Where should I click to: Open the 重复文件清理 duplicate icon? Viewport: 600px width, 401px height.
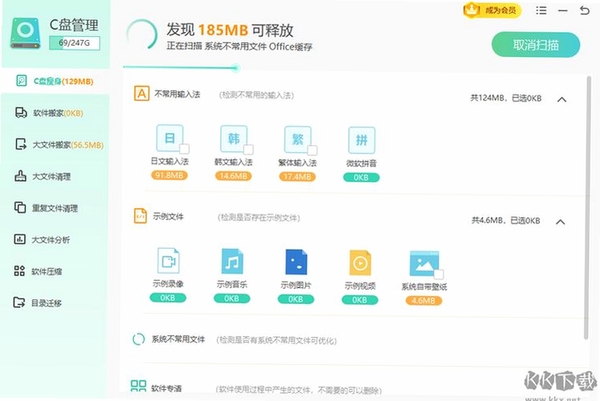[x=20, y=207]
